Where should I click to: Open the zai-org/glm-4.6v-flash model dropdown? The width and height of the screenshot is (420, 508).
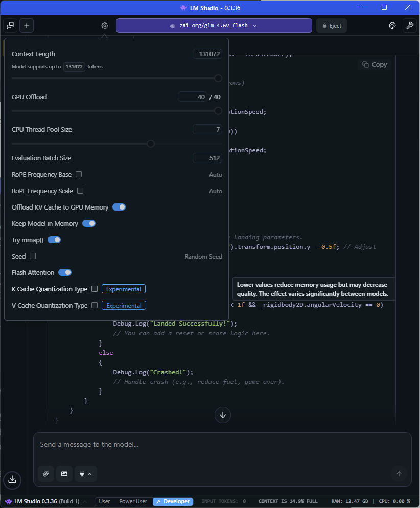pyautogui.click(x=214, y=26)
